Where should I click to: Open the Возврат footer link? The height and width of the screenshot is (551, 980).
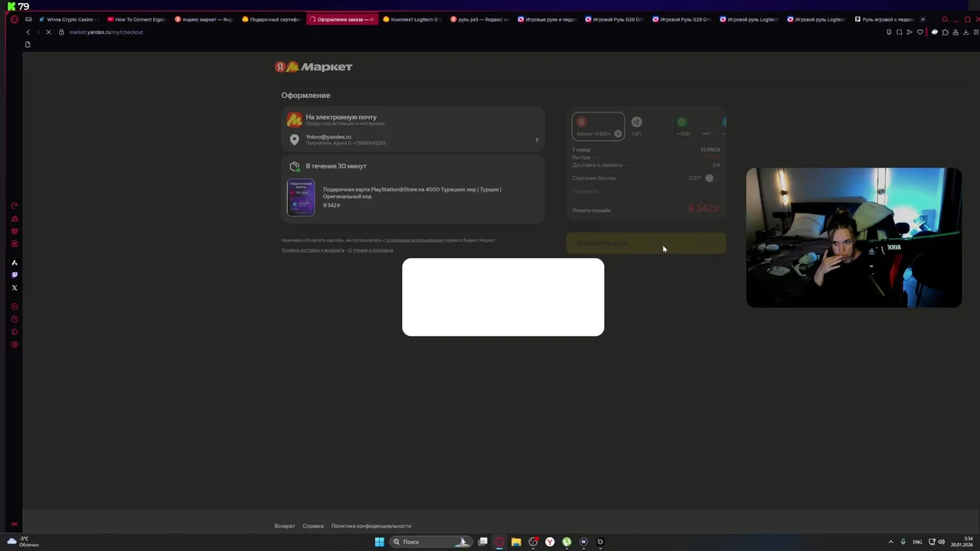(x=285, y=527)
